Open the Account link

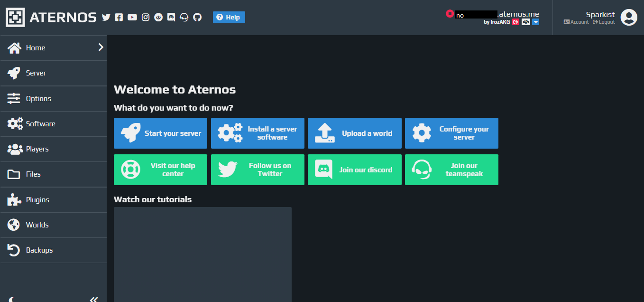coord(576,22)
